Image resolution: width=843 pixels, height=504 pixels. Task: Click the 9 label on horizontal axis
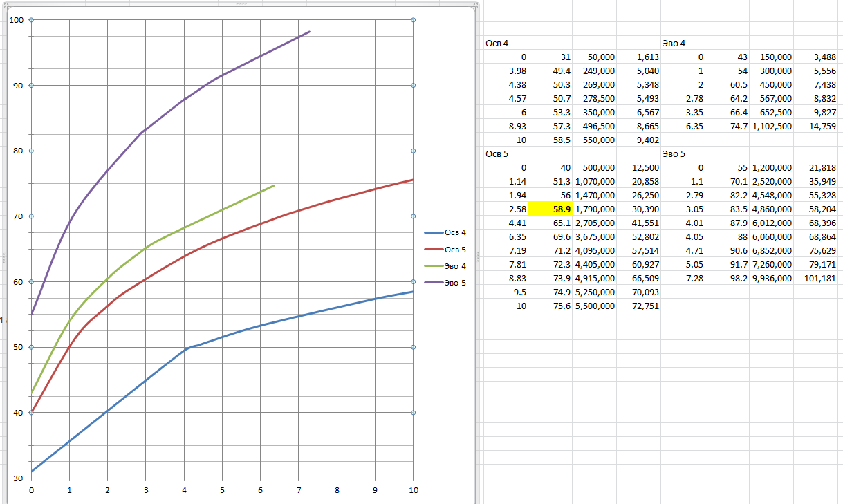coord(375,490)
